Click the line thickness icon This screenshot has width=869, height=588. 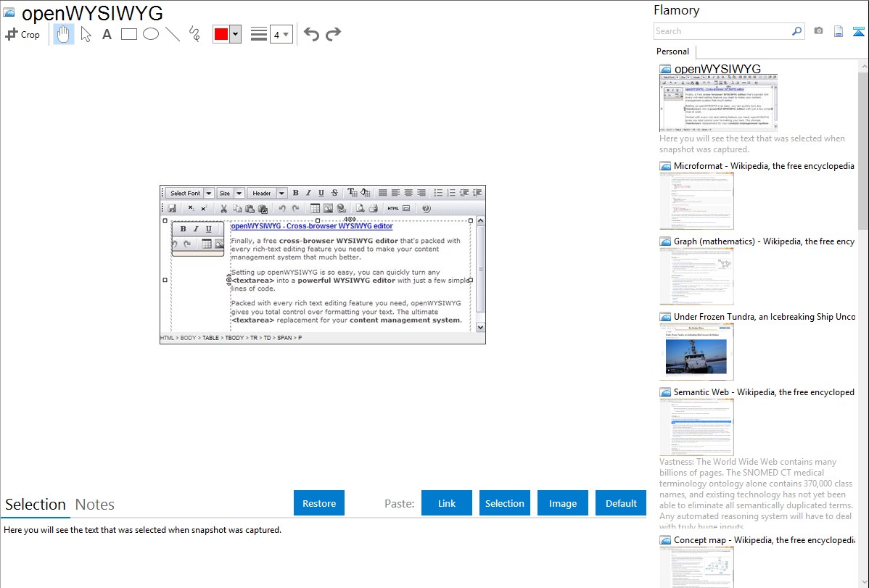tap(259, 34)
